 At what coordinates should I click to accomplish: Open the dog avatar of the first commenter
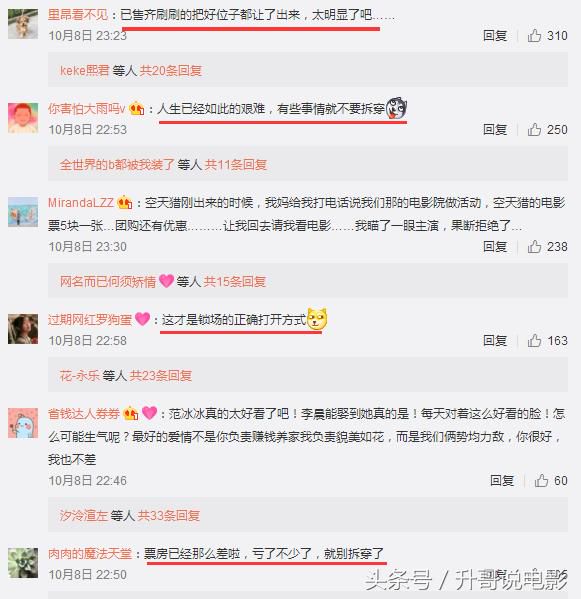pos(23,24)
